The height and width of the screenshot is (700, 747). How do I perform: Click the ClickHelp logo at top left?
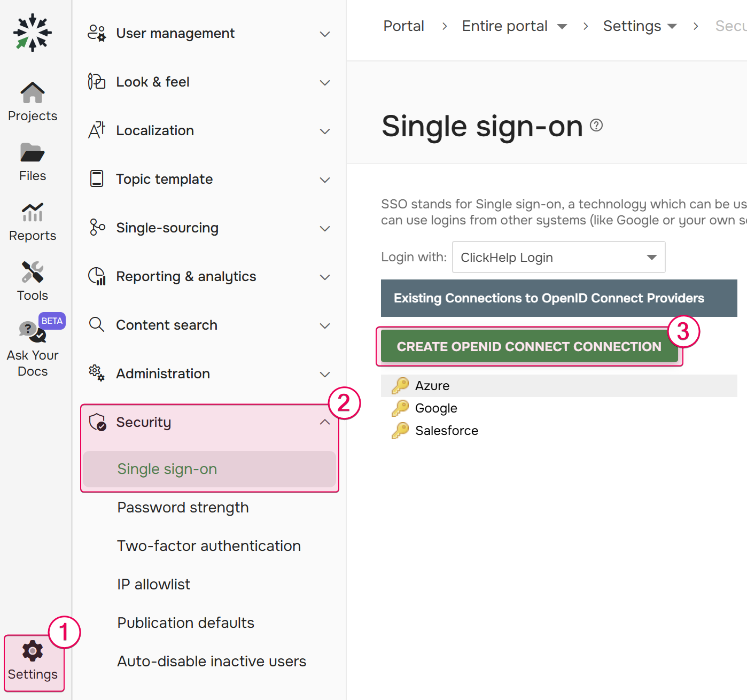33,33
